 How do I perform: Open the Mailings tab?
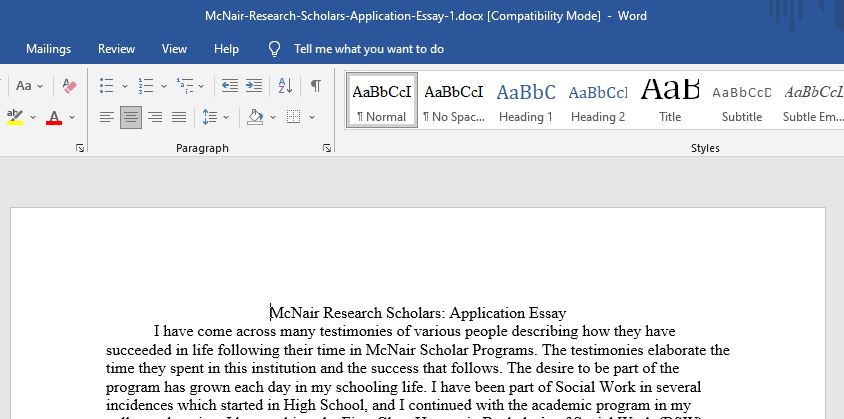[x=48, y=49]
